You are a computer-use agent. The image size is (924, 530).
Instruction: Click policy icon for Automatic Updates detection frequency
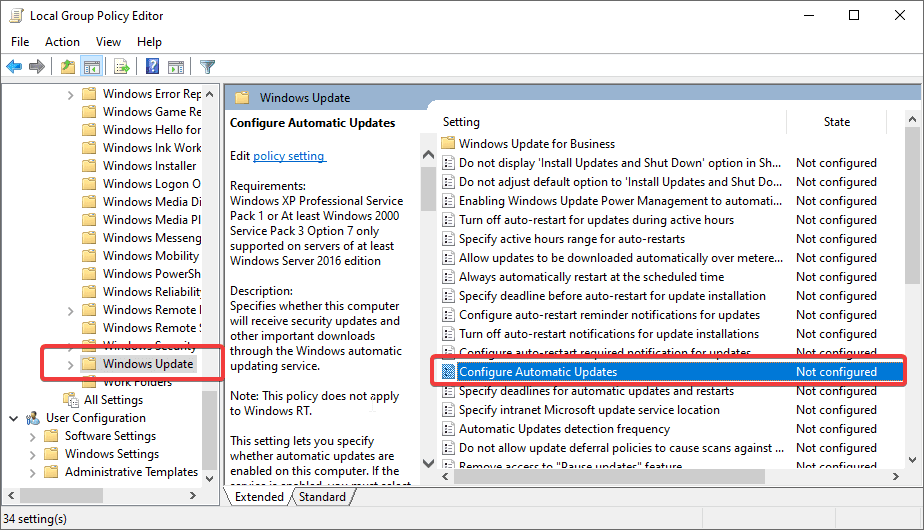448,429
